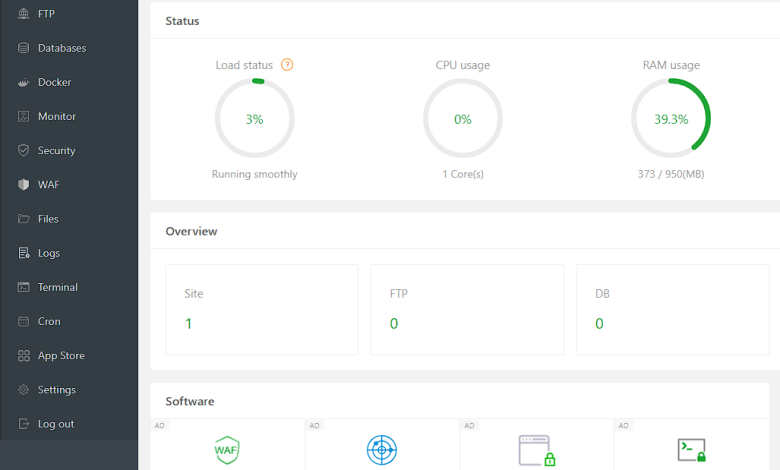
Task: Click the Databases stack icon
Action: [23, 48]
